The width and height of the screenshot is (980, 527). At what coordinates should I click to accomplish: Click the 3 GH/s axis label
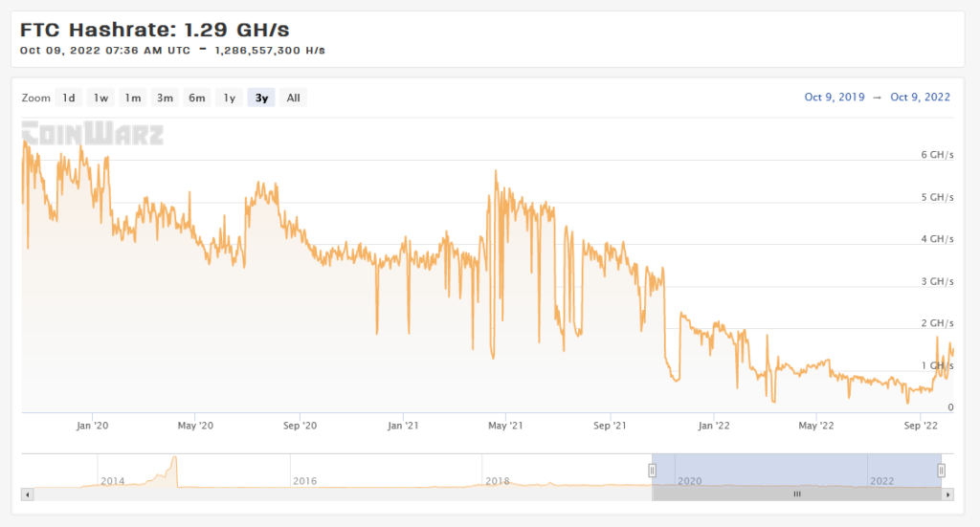(x=937, y=281)
